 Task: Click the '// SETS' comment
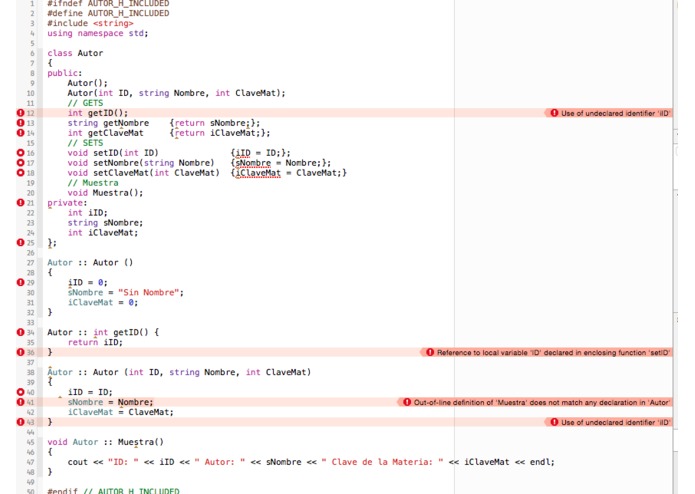85,143
